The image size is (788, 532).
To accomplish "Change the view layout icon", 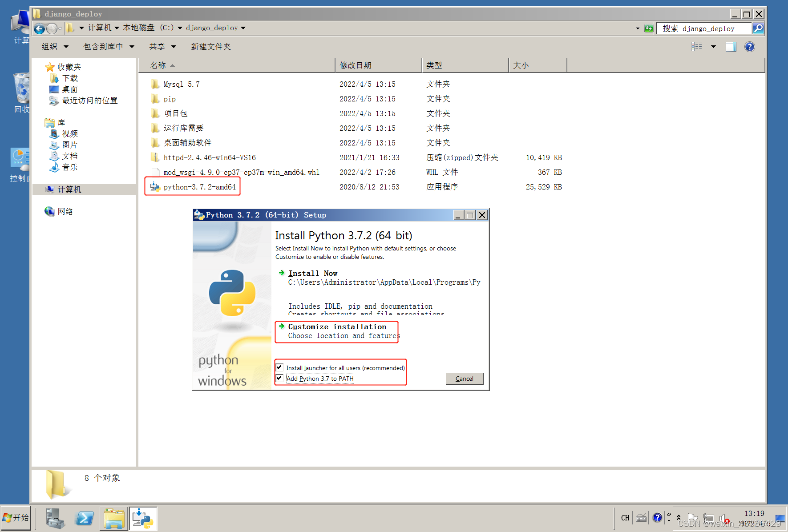I will 697,47.
